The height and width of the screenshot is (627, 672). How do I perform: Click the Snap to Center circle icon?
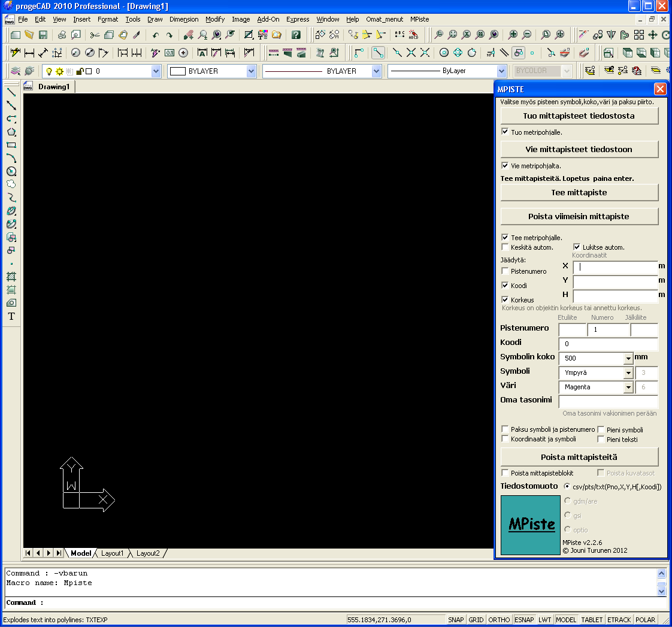click(444, 53)
